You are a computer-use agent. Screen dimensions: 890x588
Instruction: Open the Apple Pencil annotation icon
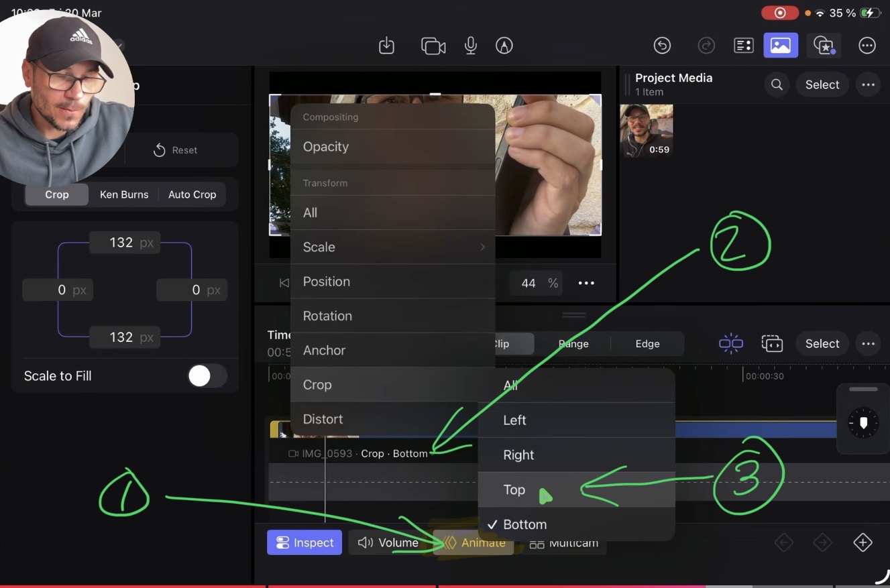coord(504,46)
